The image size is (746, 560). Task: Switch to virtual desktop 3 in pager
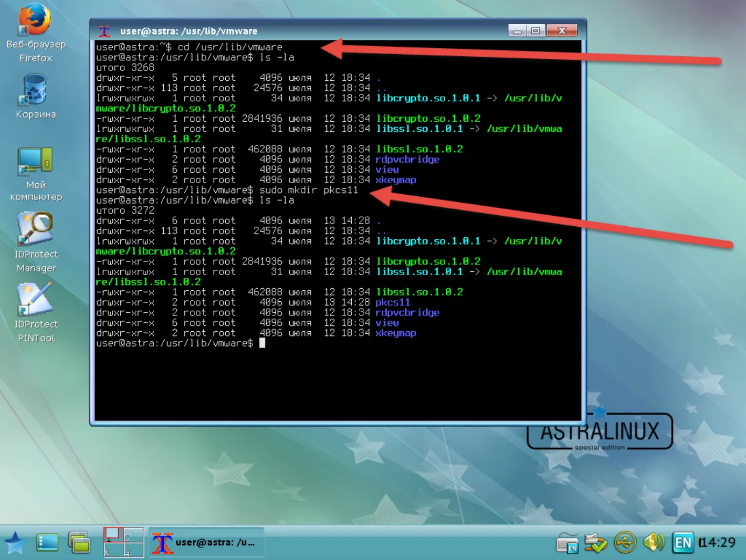113,550
